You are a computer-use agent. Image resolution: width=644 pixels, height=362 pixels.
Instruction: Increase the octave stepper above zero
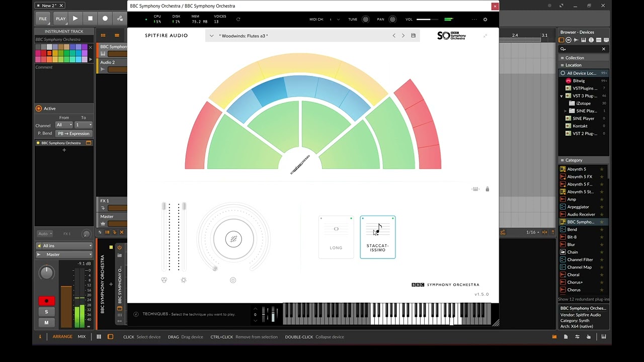tap(255, 309)
